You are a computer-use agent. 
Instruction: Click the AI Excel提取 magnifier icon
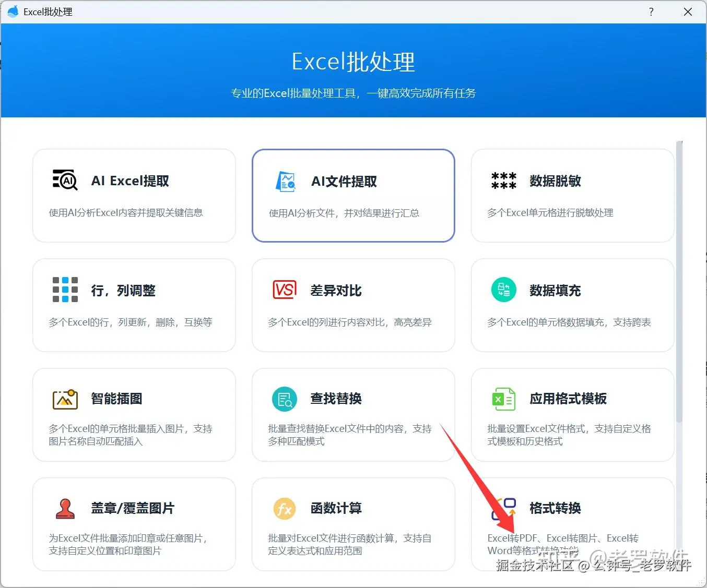(x=65, y=180)
